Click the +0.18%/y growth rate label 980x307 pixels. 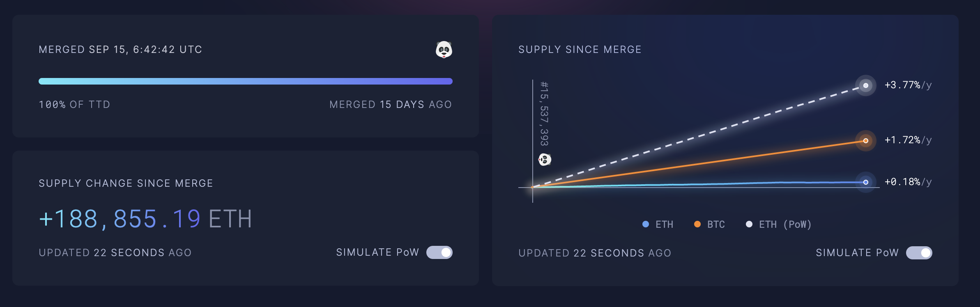[x=908, y=182]
